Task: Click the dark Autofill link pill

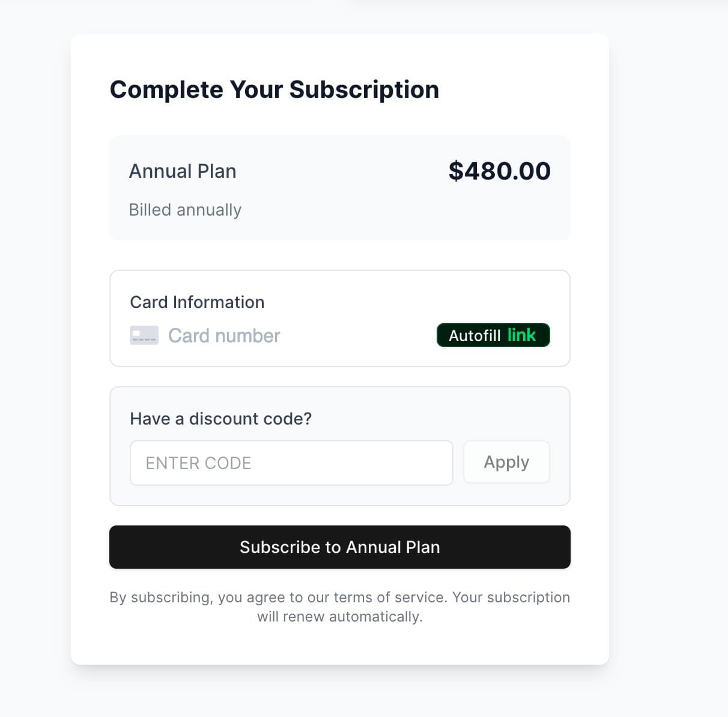Action: (x=493, y=335)
